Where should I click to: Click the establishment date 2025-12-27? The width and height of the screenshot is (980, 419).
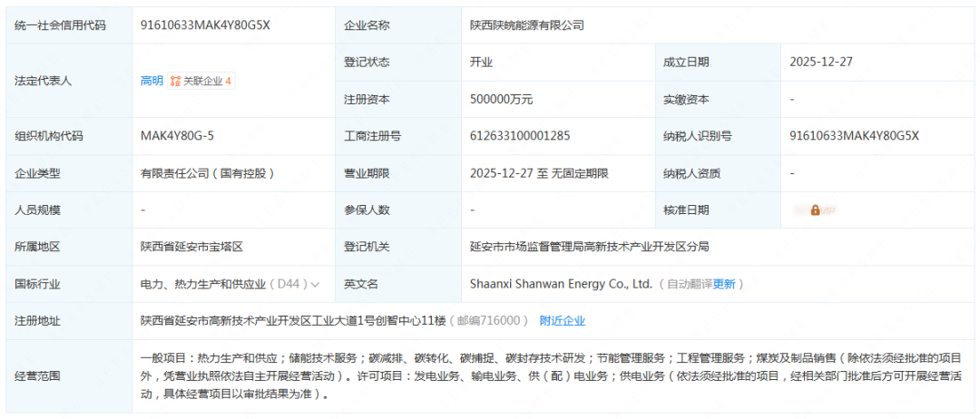821,62
